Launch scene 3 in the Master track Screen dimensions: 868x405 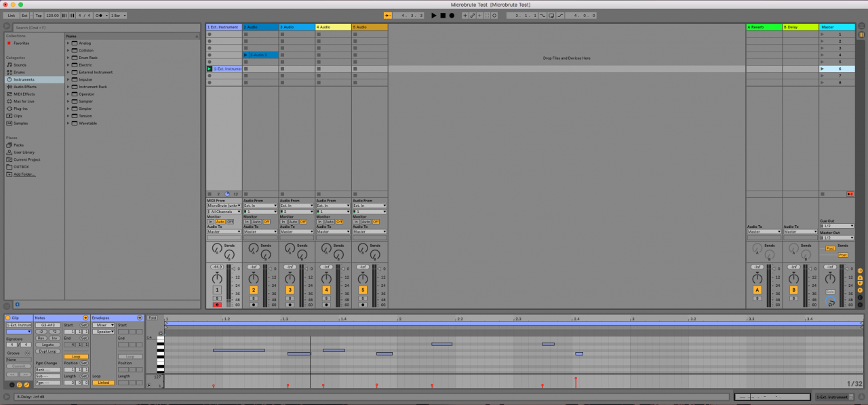(x=823, y=47)
